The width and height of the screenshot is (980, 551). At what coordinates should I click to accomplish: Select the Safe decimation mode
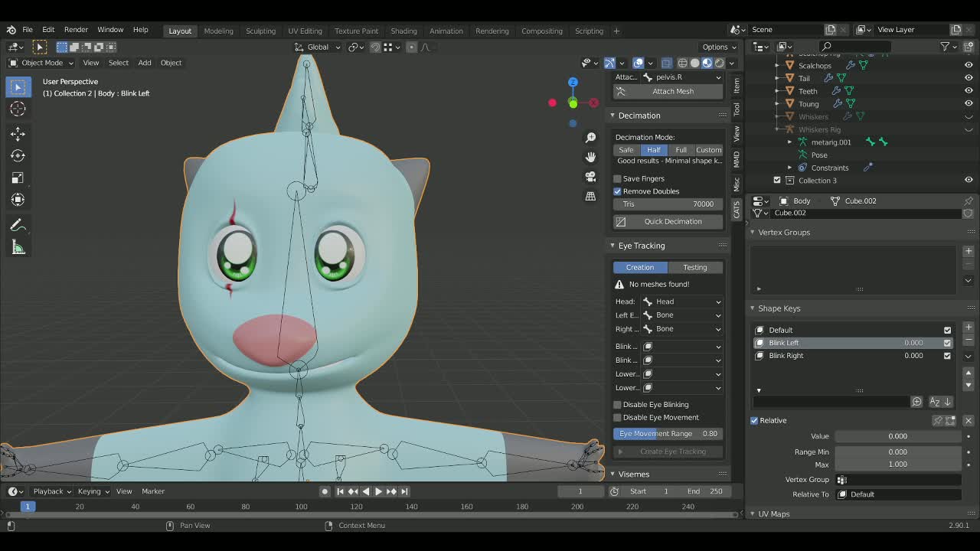click(626, 150)
